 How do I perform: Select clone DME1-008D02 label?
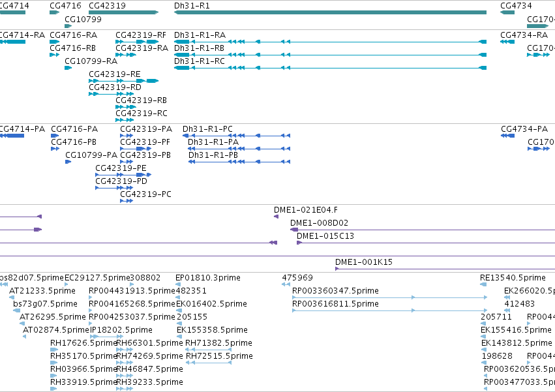320,224
